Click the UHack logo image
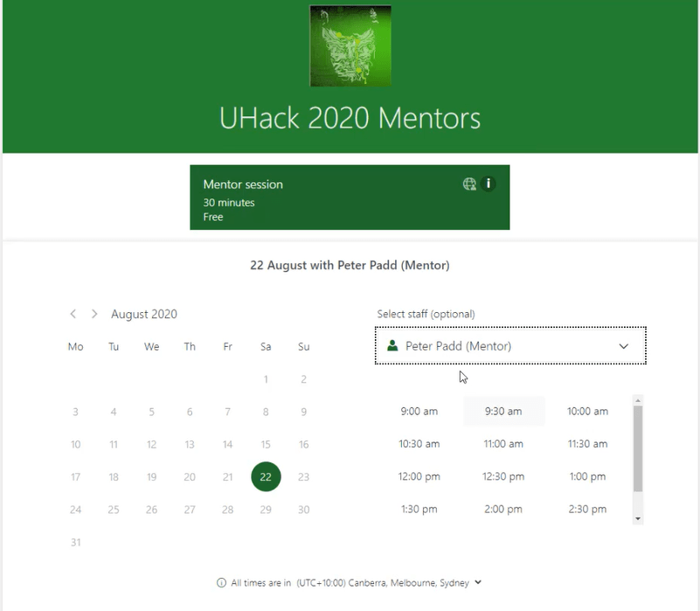 pyautogui.click(x=350, y=46)
